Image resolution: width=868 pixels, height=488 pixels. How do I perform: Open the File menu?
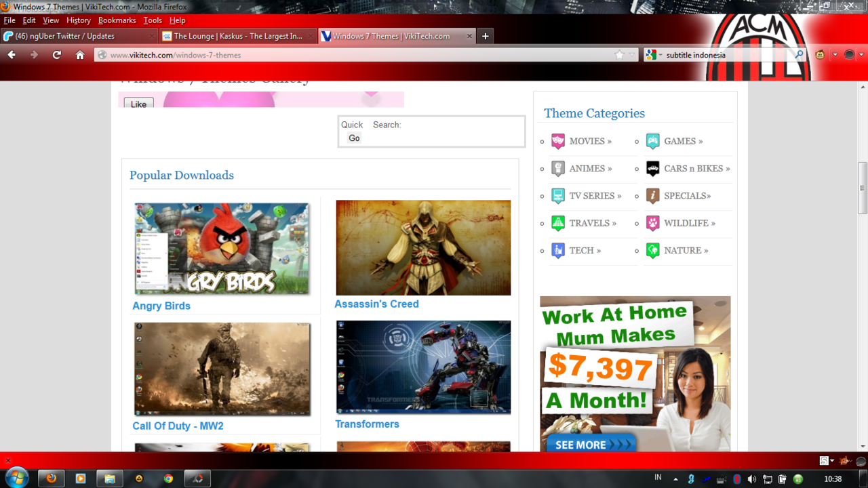pyautogui.click(x=9, y=20)
